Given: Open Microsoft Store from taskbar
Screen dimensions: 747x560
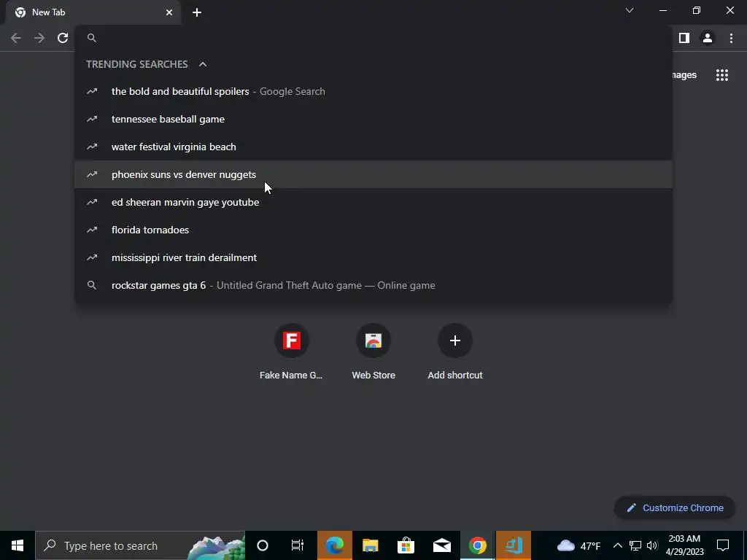Looking at the screenshot, I should (x=406, y=545).
